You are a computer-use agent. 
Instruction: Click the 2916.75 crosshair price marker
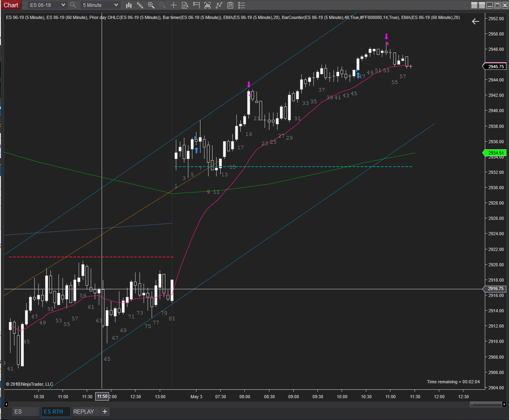[x=495, y=288]
